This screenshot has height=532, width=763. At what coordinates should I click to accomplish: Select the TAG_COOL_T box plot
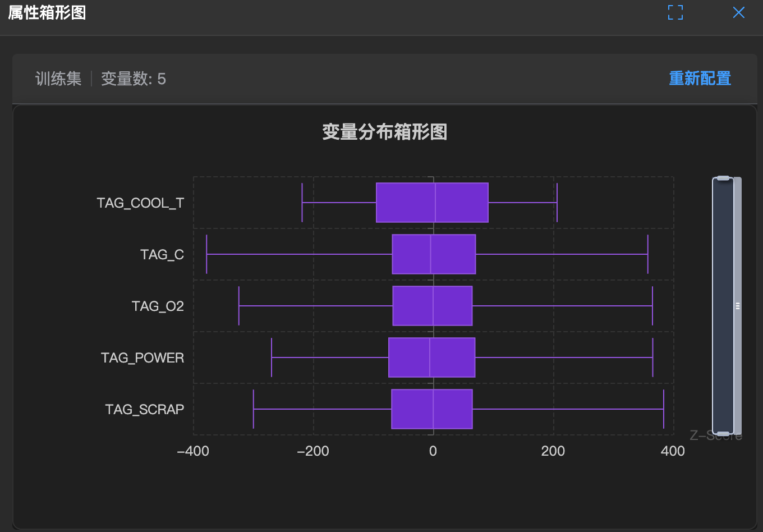tap(432, 202)
